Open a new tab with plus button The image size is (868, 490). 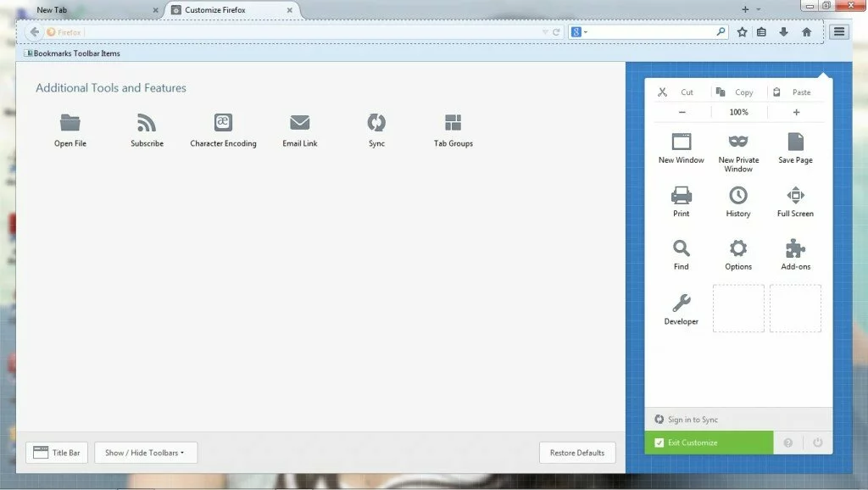tap(745, 9)
